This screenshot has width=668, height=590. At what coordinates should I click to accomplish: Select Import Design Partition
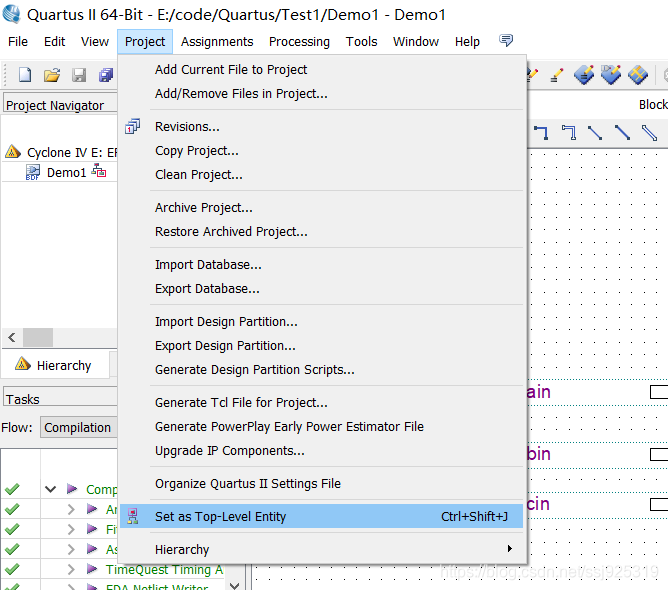(321, 322)
